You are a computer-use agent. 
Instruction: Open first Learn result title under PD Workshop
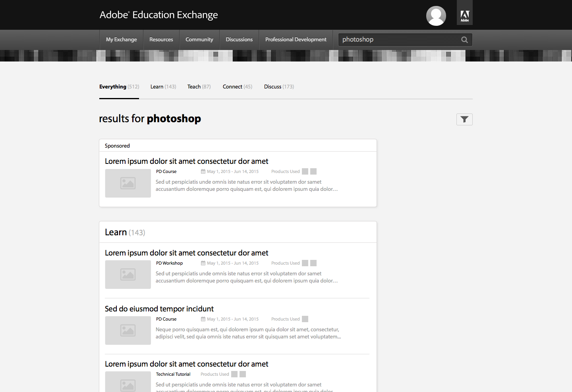(187, 253)
